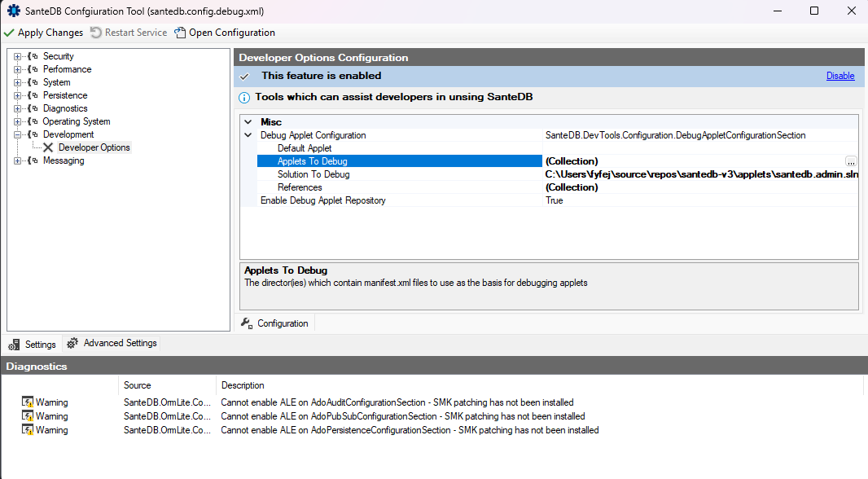Screen dimensions: 868x479
Task: Click the Performance node braces icon
Action: 33,69
